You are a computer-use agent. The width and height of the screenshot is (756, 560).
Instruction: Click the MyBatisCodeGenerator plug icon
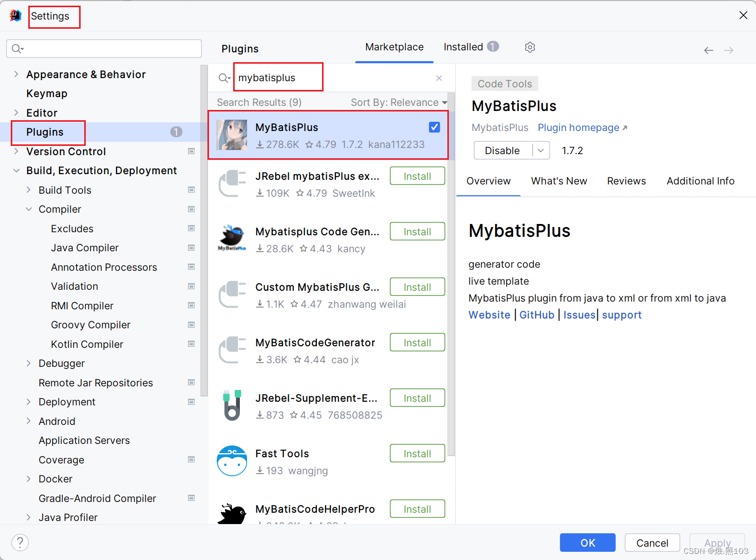click(232, 350)
